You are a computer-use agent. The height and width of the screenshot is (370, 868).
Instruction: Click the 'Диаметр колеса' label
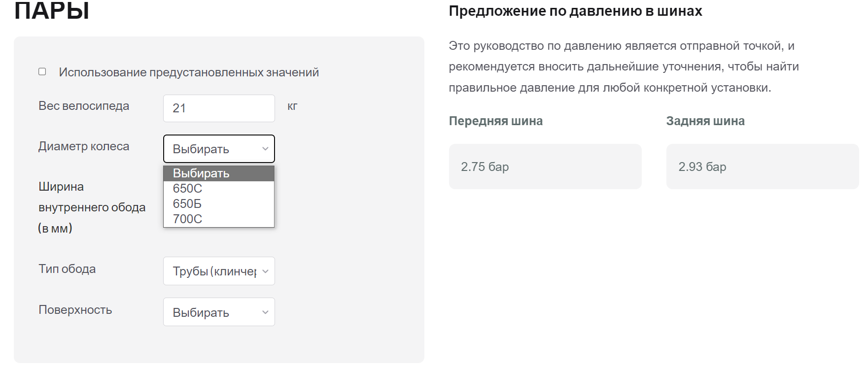pyautogui.click(x=84, y=146)
